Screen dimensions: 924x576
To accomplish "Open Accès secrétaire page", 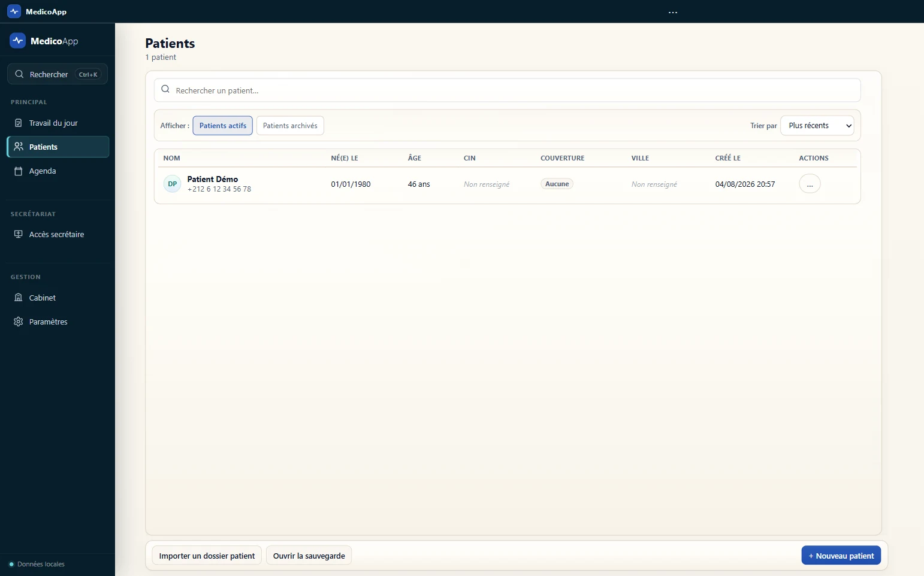I will click(58, 234).
